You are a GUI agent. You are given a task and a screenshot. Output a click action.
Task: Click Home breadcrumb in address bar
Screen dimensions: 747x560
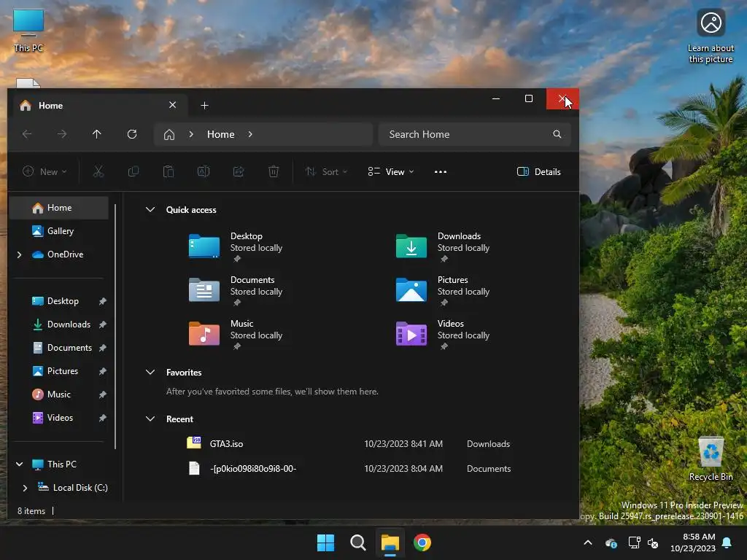(220, 135)
